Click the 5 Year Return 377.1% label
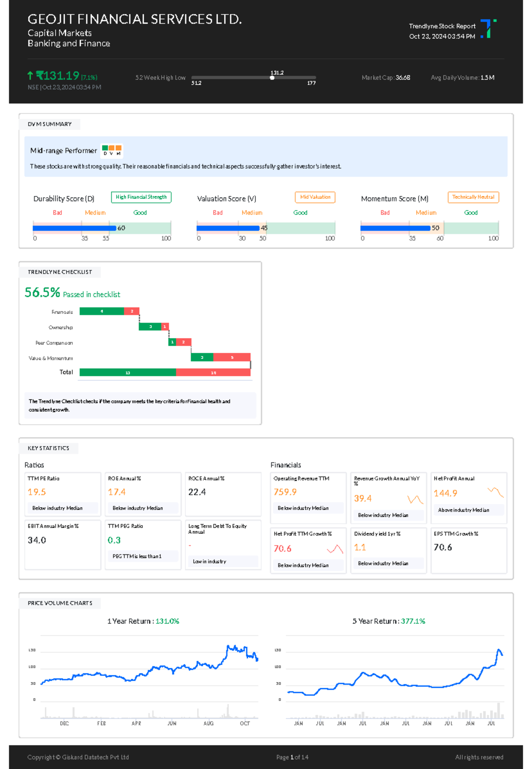The width and height of the screenshot is (532, 769). [x=389, y=621]
